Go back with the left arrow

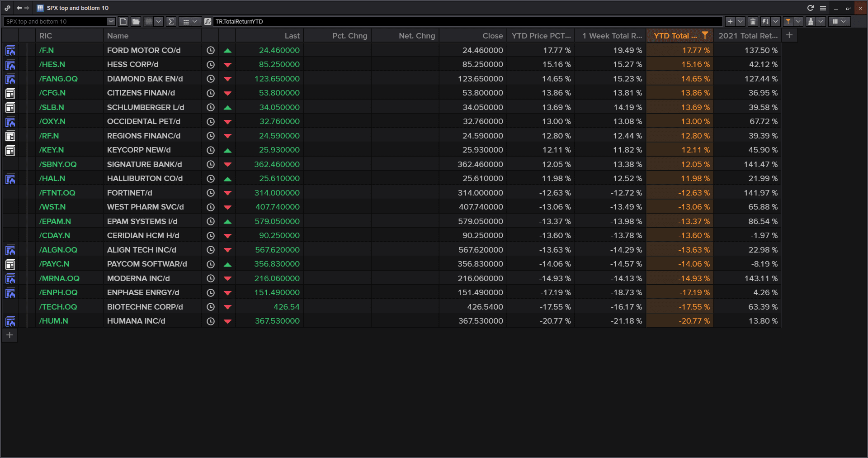19,8
